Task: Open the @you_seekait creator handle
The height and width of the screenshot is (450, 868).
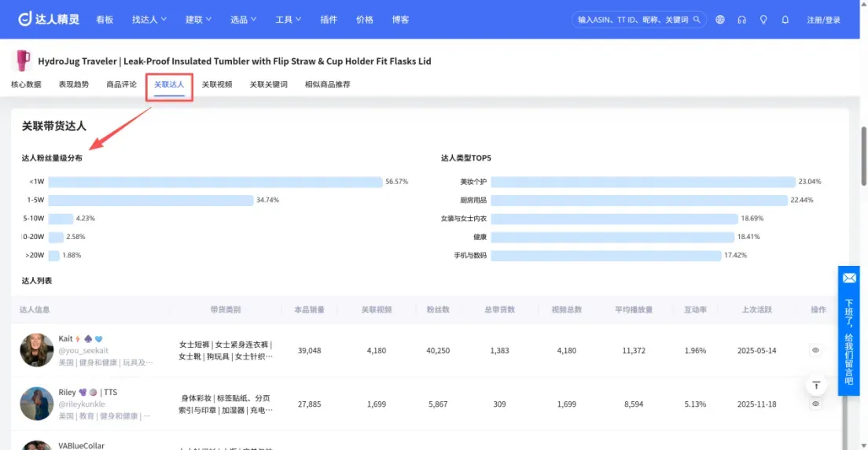Action: point(83,351)
